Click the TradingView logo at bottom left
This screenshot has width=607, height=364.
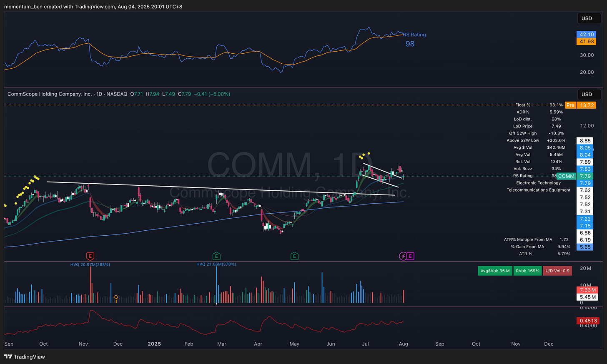25,357
